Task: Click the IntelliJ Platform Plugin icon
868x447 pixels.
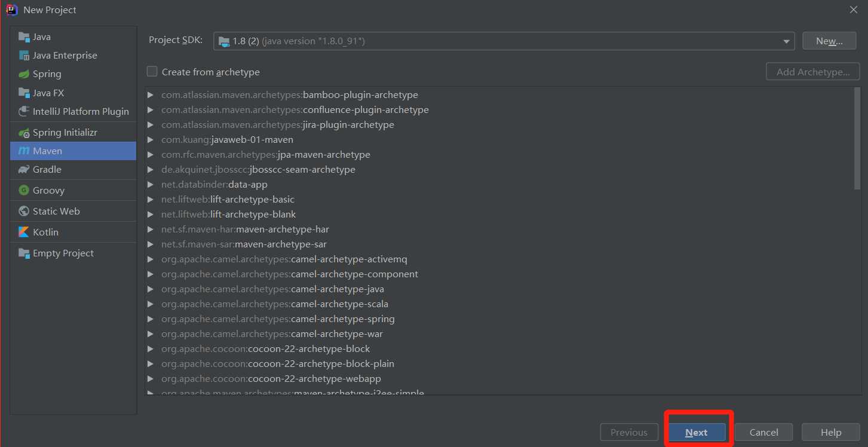Action: (24, 111)
